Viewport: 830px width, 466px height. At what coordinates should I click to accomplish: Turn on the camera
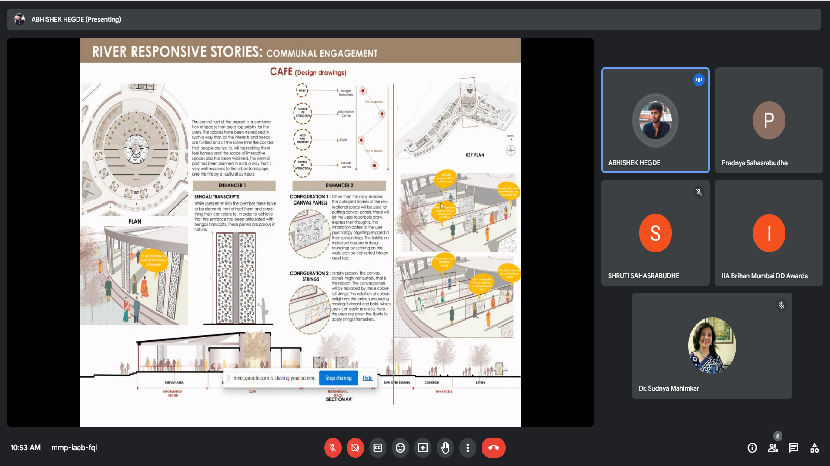point(355,447)
